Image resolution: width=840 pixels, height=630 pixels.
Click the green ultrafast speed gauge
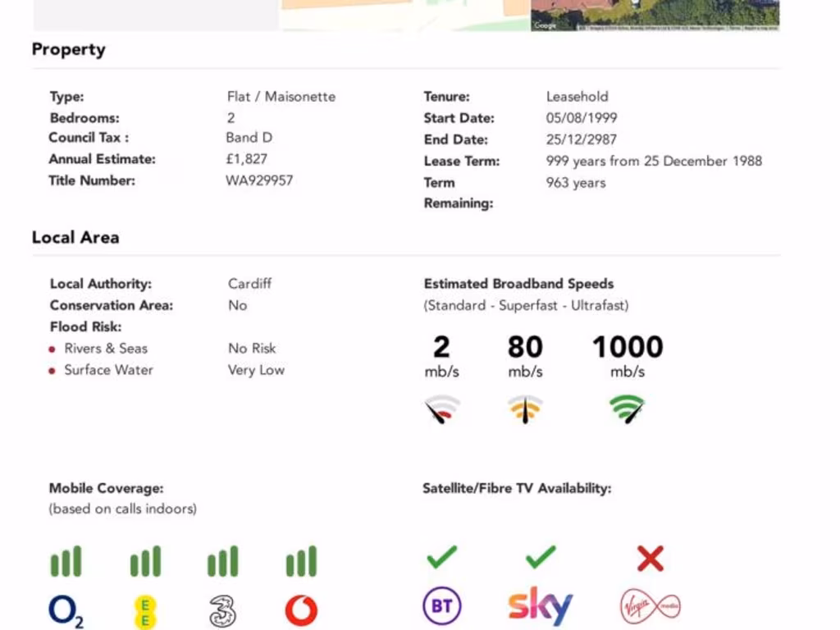pos(628,409)
